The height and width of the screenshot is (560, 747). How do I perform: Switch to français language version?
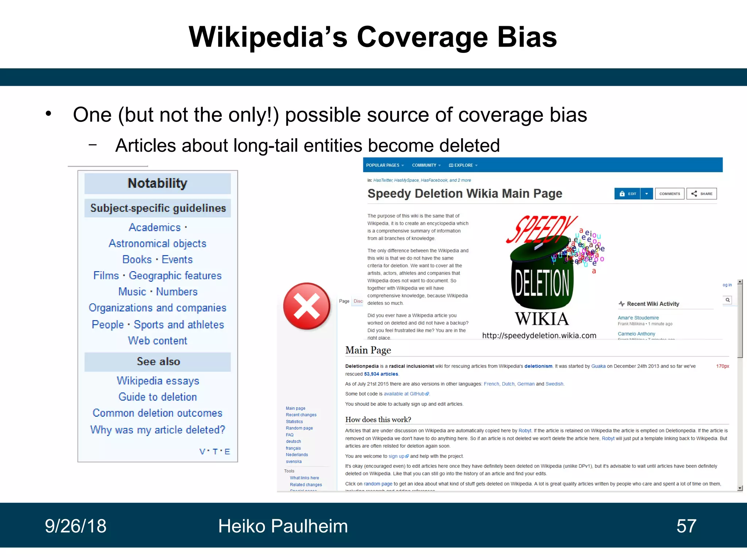click(293, 448)
